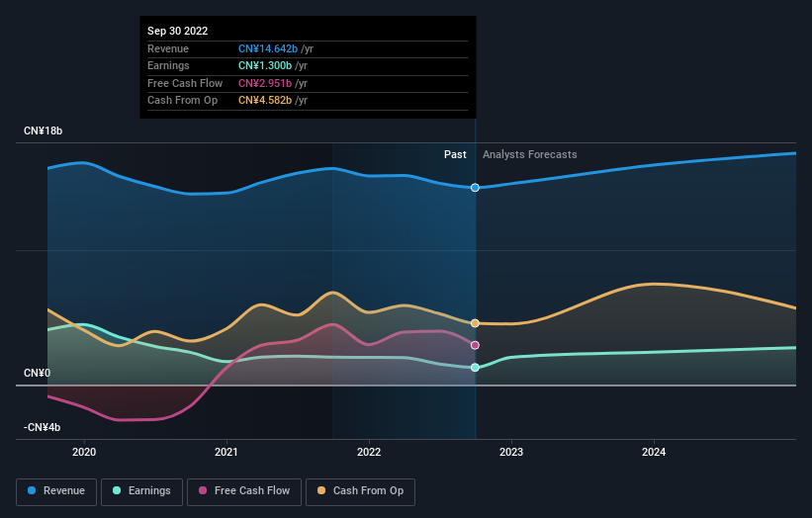Toggle the Revenue legend series
This screenshot has width=812, height=518.
click(x=56, y=491)
